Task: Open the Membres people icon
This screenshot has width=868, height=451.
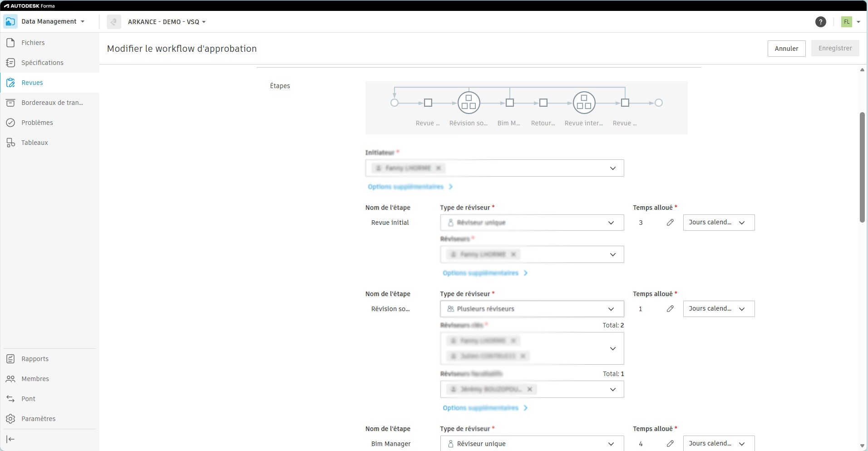Action: coord(10,379)
